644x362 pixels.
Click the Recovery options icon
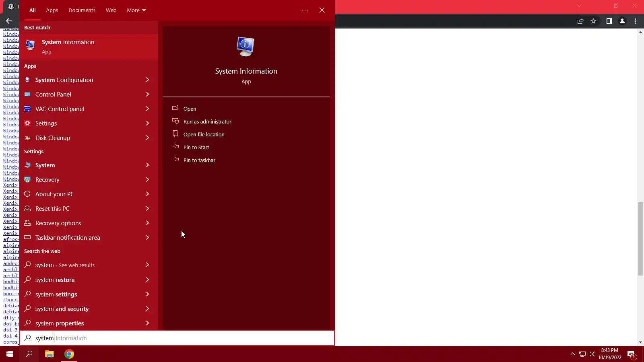pyautogui.click(x=27, y=223)
